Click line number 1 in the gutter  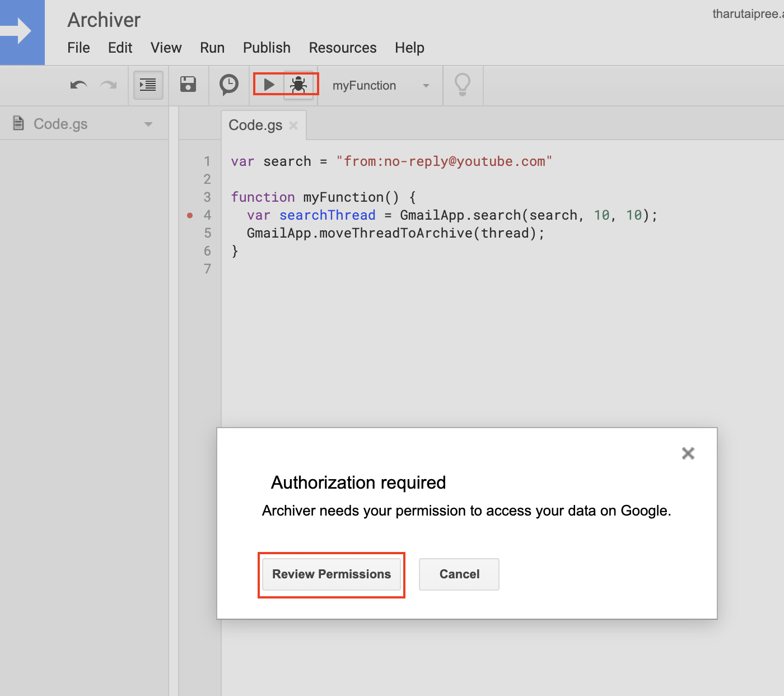click(x=207, y=161)
